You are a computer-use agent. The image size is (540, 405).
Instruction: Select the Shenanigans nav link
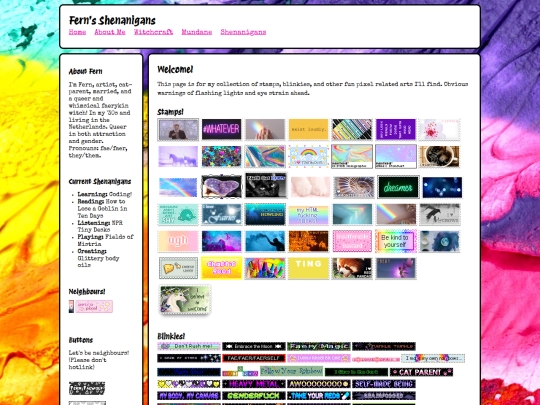coord(243,32)
